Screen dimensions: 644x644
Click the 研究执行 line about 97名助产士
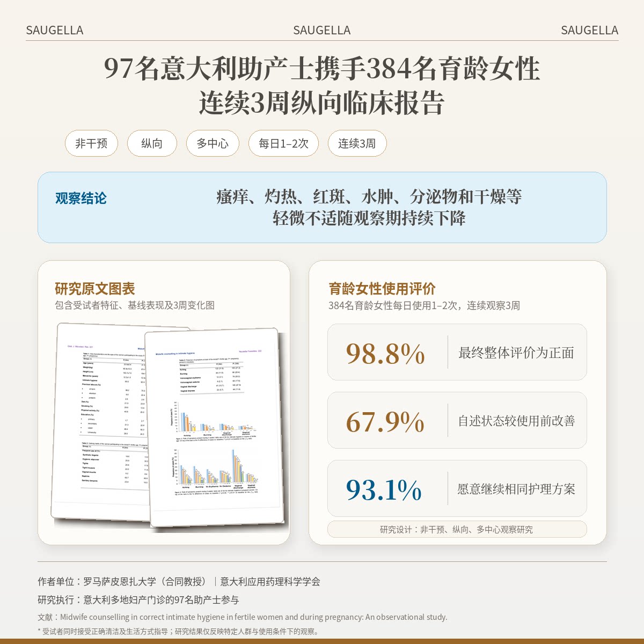138,599
